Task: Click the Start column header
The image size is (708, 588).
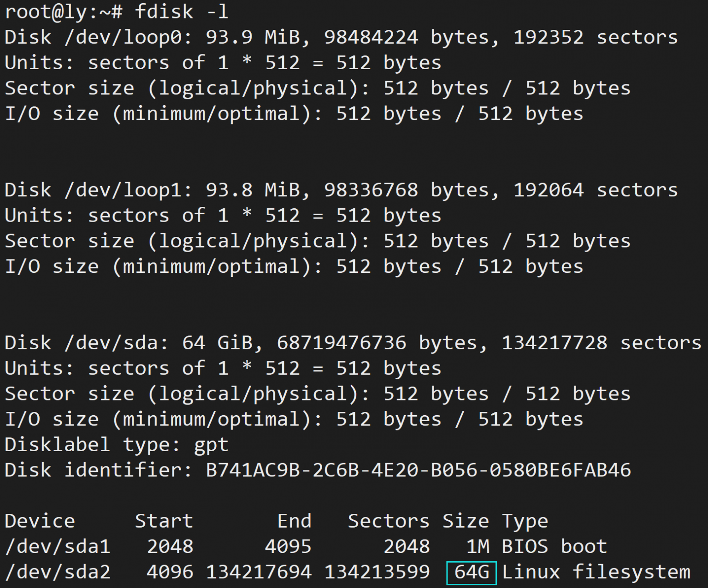Action: tap(164, 521)
